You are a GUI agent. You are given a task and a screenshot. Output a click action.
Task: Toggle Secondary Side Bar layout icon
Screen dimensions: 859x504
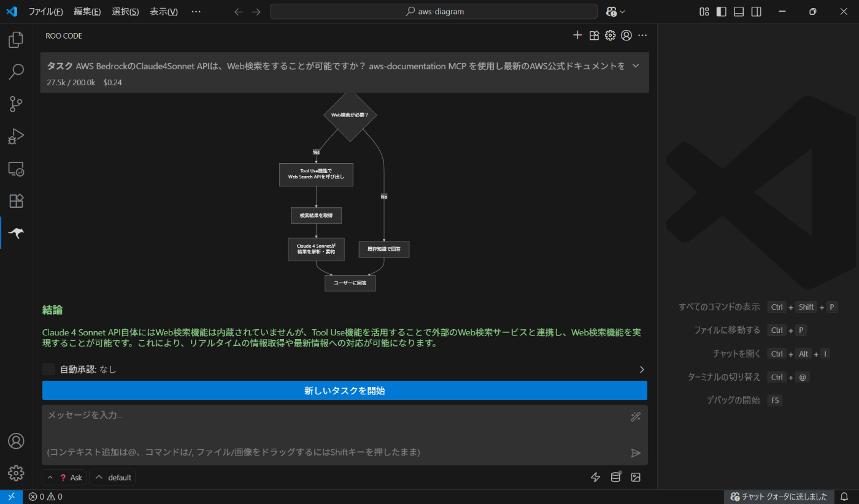click(x=757, y=12)
